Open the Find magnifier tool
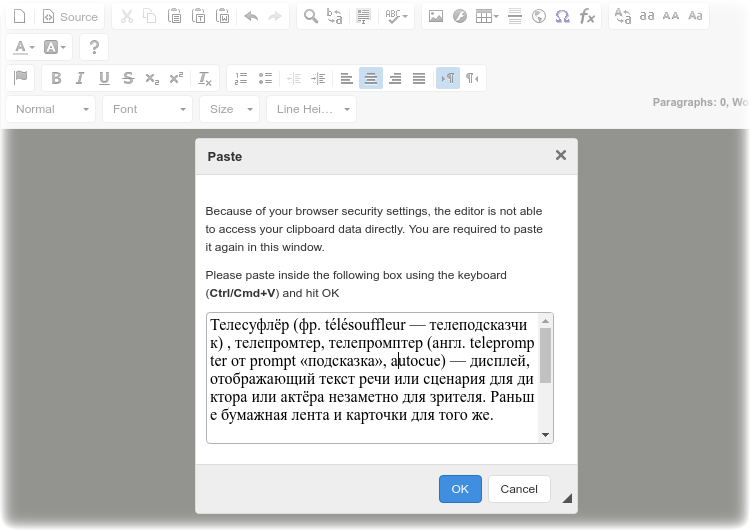750x530 pixels. pos(311,17)
